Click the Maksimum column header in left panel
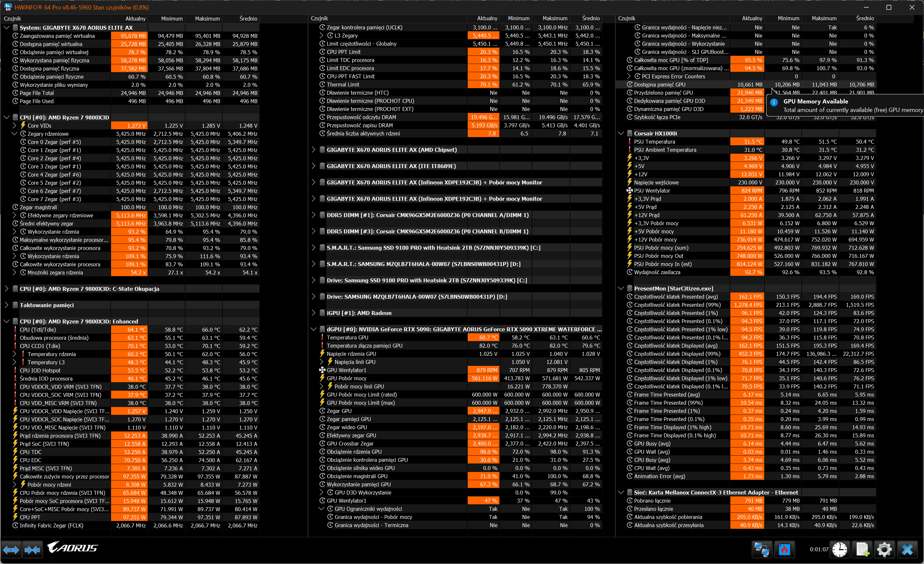The height and width of the screenshot is (564, 924). tap(207, 18)
